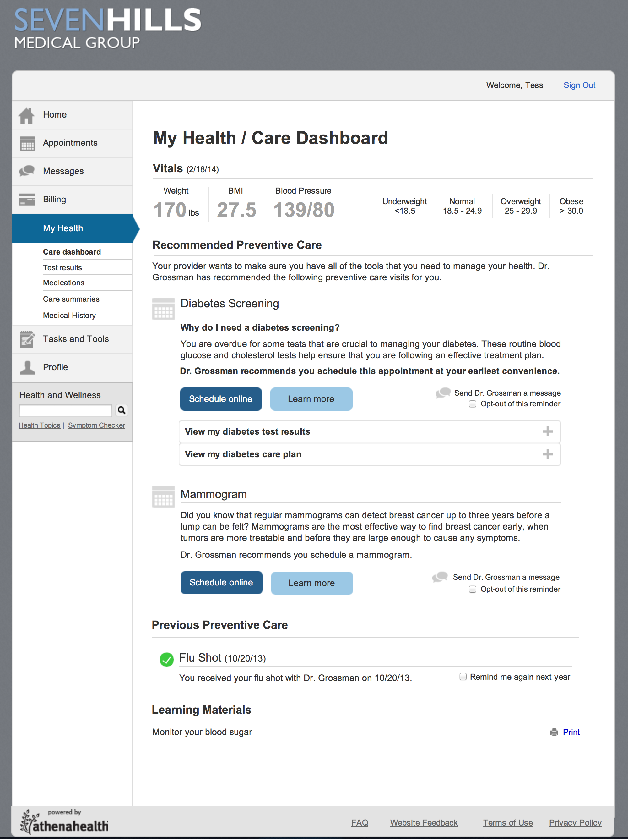Enable opt-out of the diabetes screening reminder
Viewport: 628px width, 840px height.
(x=473, y=404)
